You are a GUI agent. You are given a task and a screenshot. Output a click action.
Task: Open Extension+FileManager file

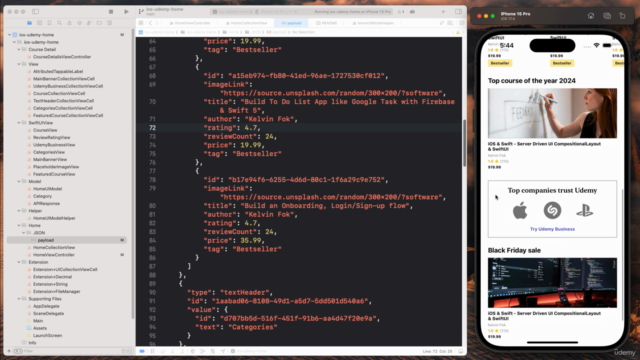pyautogui.click(x=56, y=291)
